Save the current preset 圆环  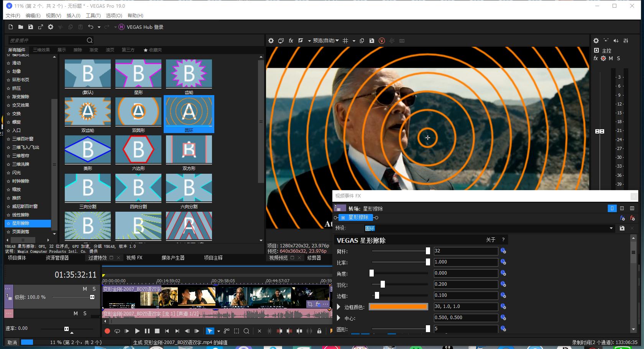[622, 228]
